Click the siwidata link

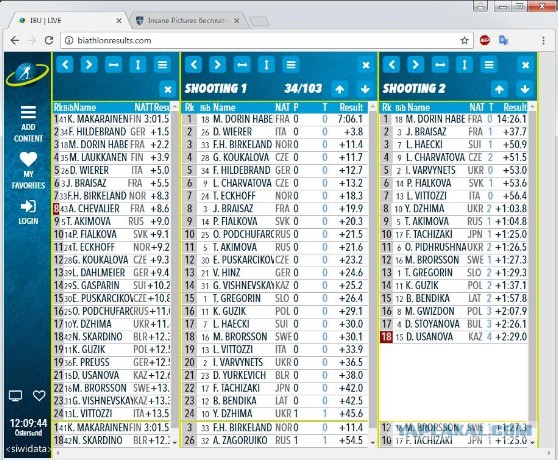click(x=28, y=449)
